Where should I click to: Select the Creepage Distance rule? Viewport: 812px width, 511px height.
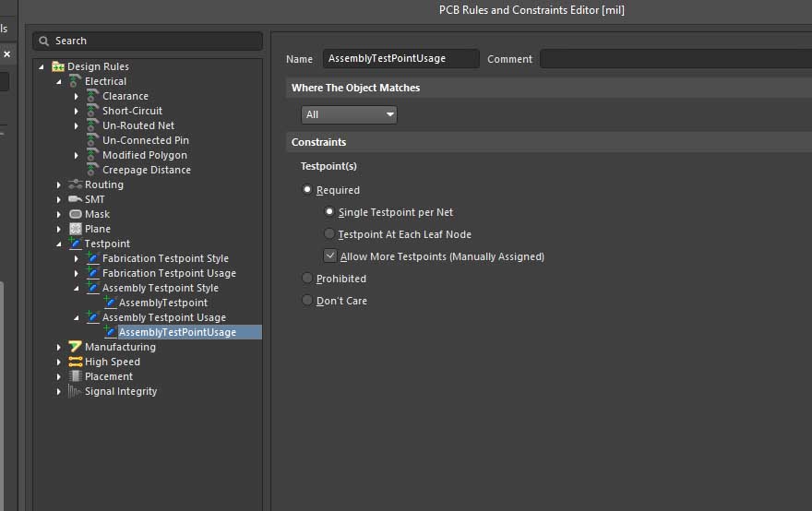[x=146, y=170]
